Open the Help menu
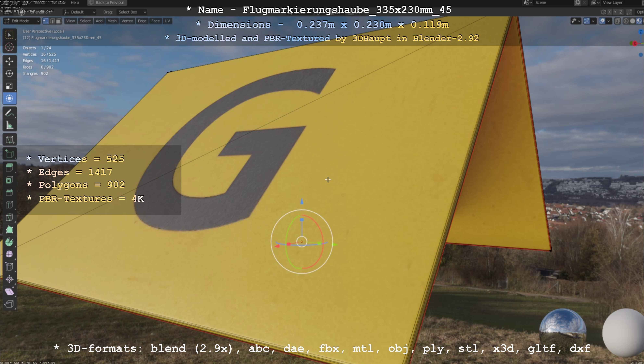This screenshot has width=644, height=364. [x=75, y=2]
